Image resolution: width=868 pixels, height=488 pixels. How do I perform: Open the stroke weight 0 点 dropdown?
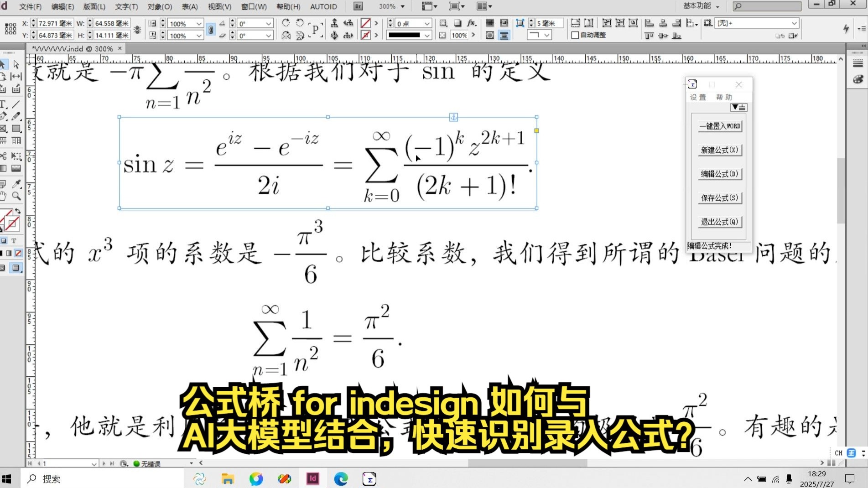pos(427,23)
